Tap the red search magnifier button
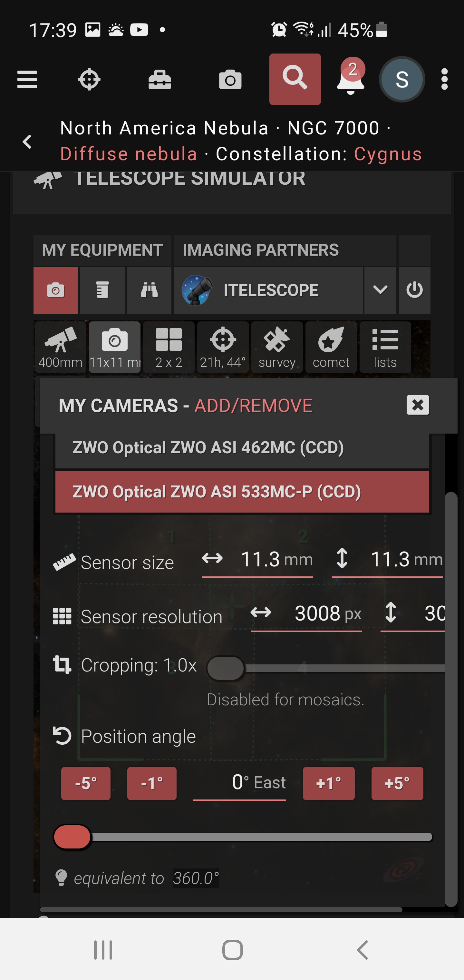 (295, 79)
